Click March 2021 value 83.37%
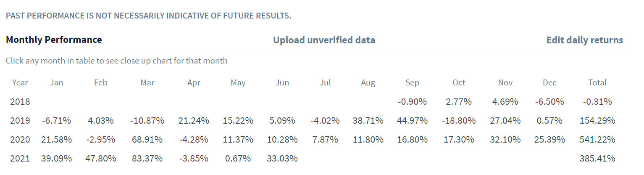This screenshot has width=644, height=175. tap(147, 159)
